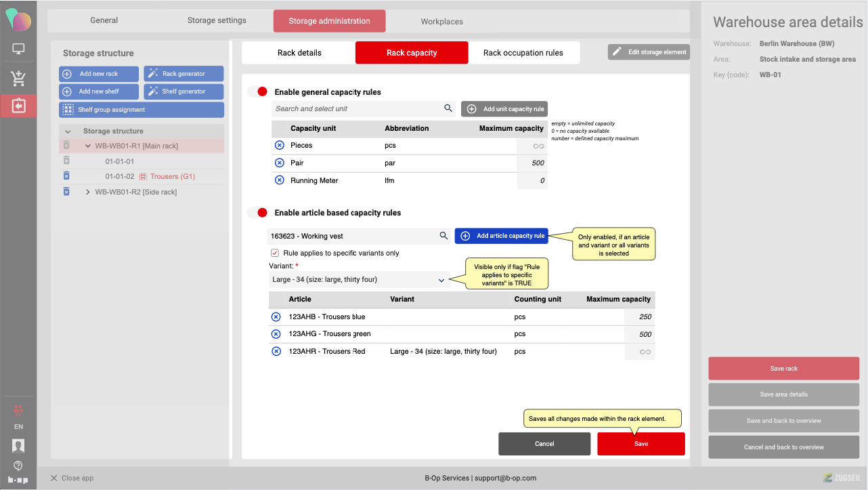Switch to the Rack details tab

pyautogui.click(x=299, y=53)
